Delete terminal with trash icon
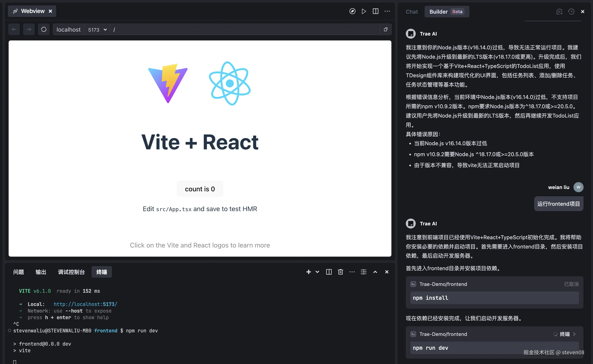593x364 pixels. pyautogui.click(x=340, y=272)
